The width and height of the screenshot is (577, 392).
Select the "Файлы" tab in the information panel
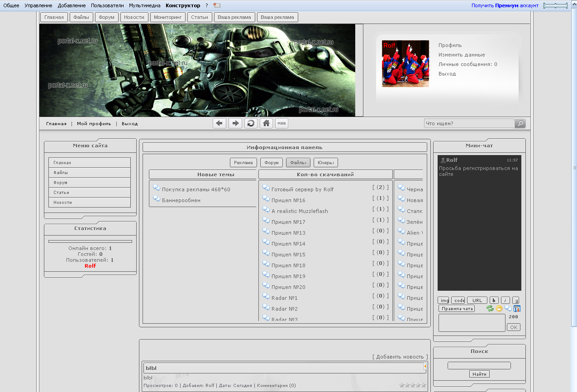[x=298, y=163]
